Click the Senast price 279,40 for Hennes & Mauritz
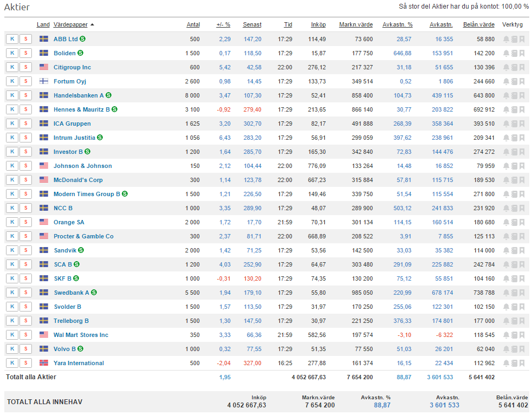This screenshot has height=415, width=532. pyautogui.click(x=252, y=109)
